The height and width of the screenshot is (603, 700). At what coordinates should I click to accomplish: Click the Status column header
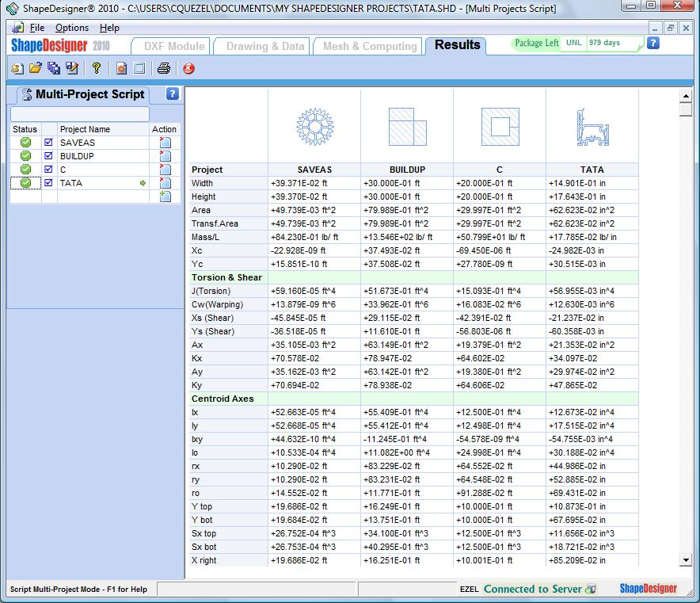(25, 129)
